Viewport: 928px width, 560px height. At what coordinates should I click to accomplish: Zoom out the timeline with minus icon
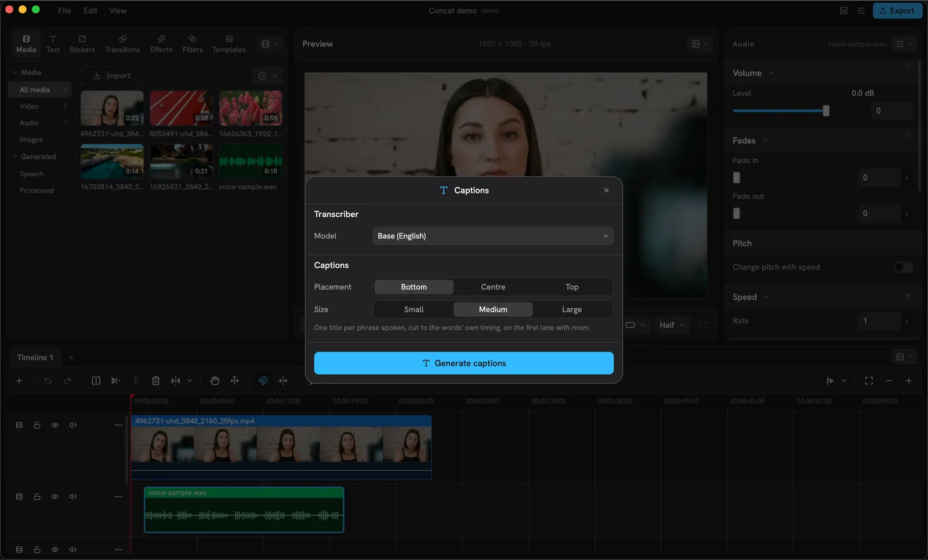click(889, 381)
